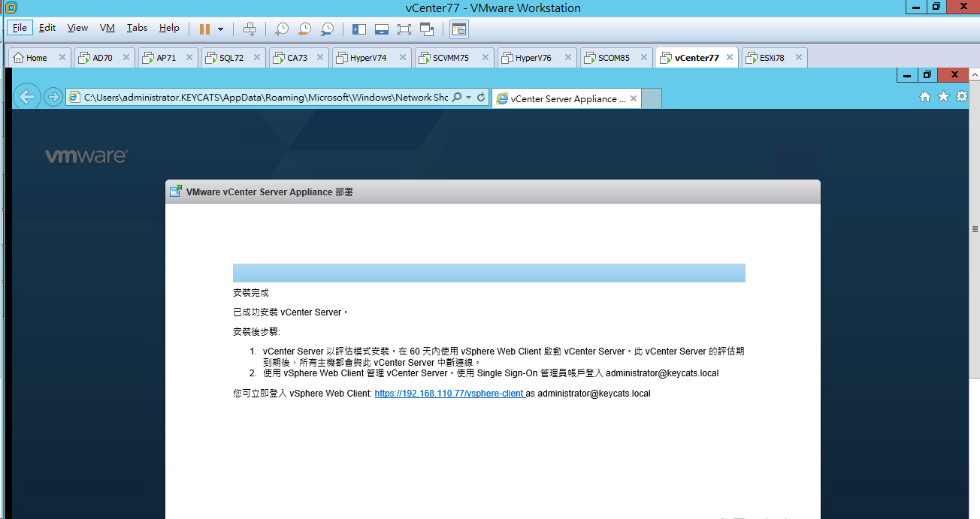Open IE Tools gear icon
This screenshot has width=980, height=519.
[961, 97]
